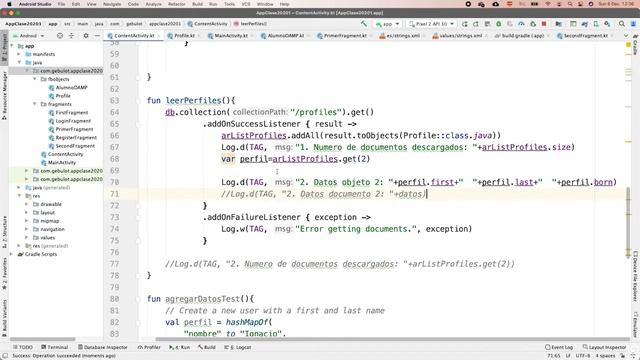Open the TODO tool window
The image size is (640, 360).
tap(22, 347)
